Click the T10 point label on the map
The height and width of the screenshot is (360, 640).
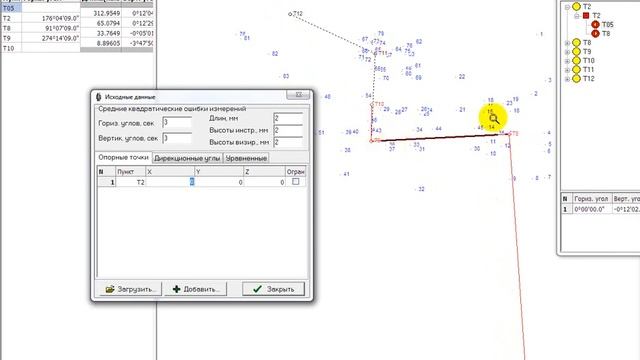379,104
